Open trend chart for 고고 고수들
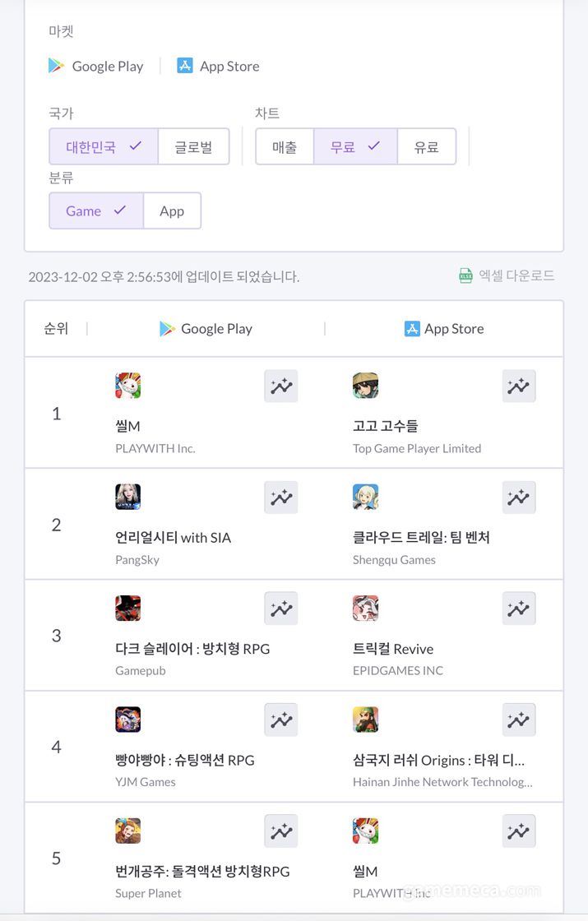Image resolution: width=588 pixels, height=921 pixels. point(518,386)
